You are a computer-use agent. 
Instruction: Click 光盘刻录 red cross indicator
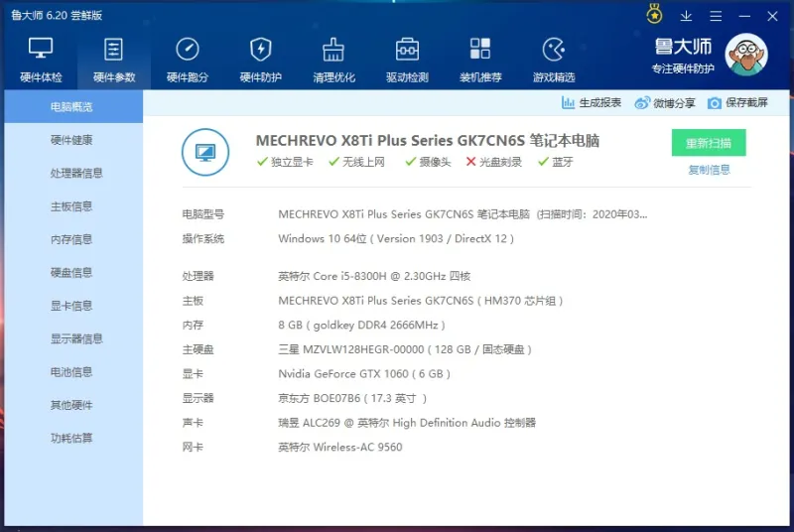point(470,162)
